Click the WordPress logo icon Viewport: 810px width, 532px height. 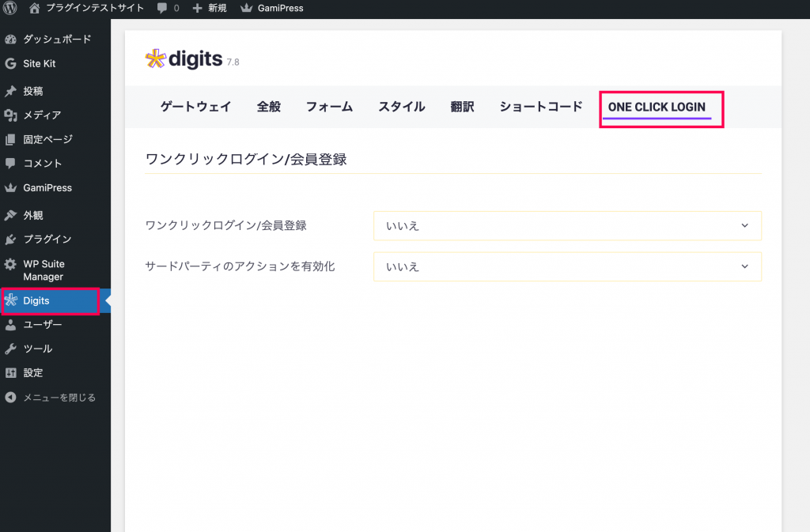click(10, 8)
